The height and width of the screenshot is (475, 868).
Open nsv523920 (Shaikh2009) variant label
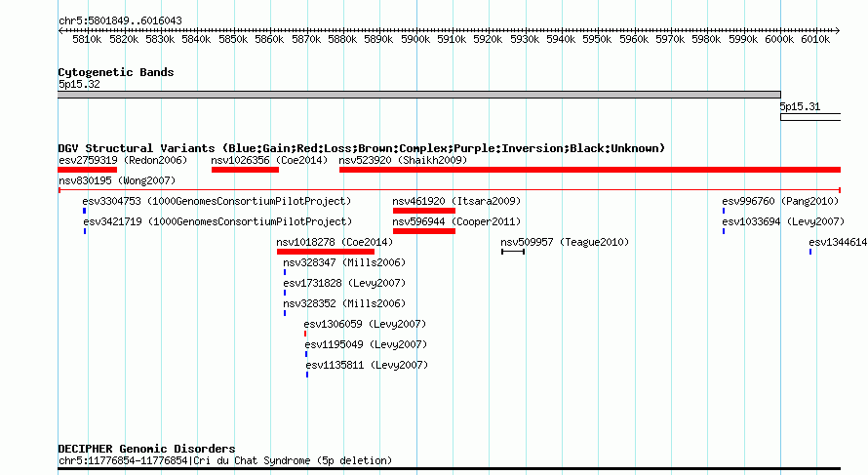tap(403, 161)
